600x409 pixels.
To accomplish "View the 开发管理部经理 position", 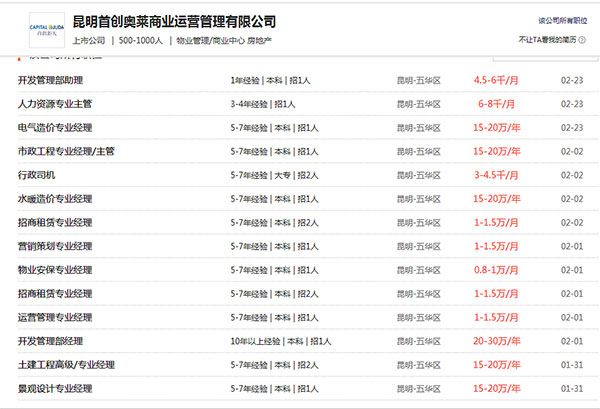I will click(49, 341).
